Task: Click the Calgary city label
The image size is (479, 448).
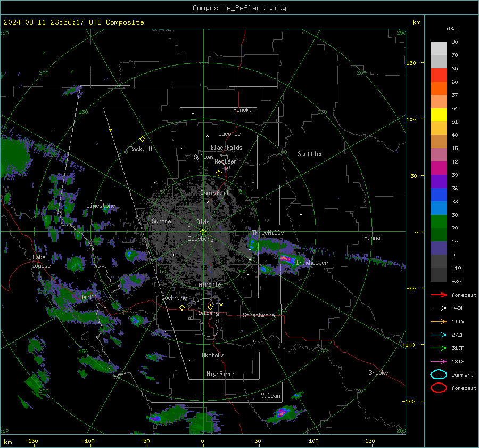Action: coord(208,313)
